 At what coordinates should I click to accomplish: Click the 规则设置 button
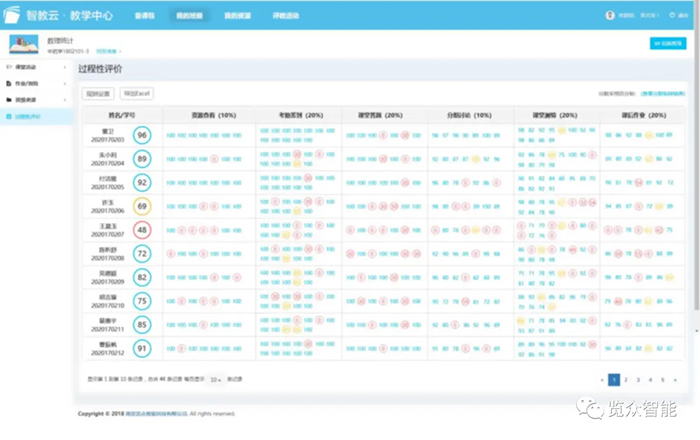click(x=96, y=93)
